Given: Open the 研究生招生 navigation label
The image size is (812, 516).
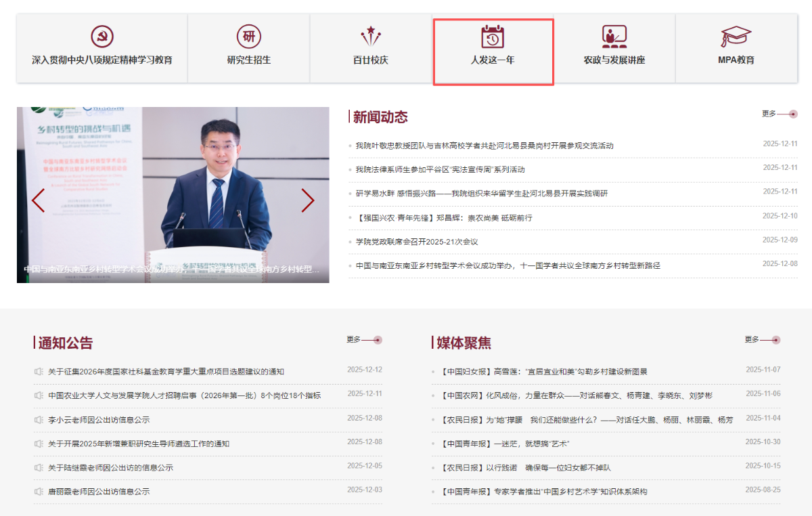Looking at the screenshot, I should tap(248, 60).
